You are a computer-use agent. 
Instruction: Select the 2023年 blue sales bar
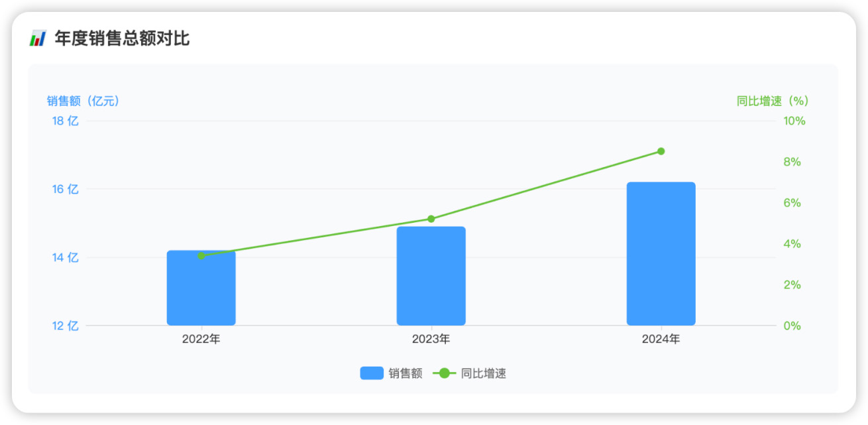tap(431, 276)
